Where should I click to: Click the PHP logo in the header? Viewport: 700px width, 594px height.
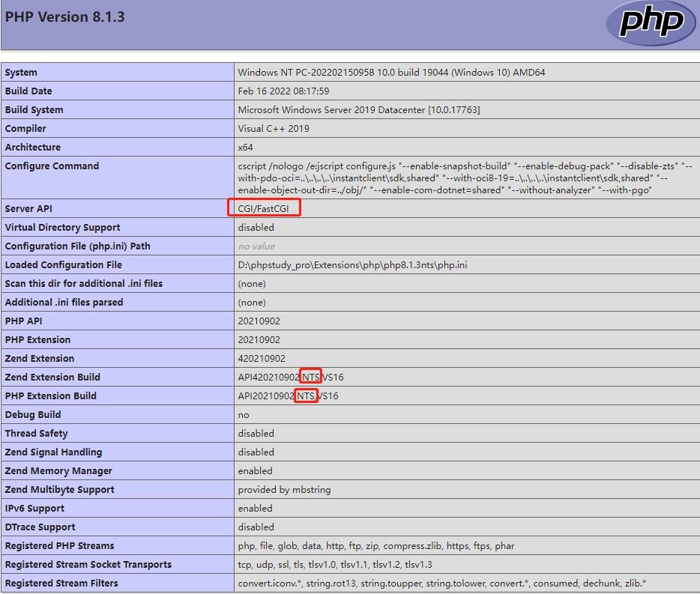pos(651,22)
